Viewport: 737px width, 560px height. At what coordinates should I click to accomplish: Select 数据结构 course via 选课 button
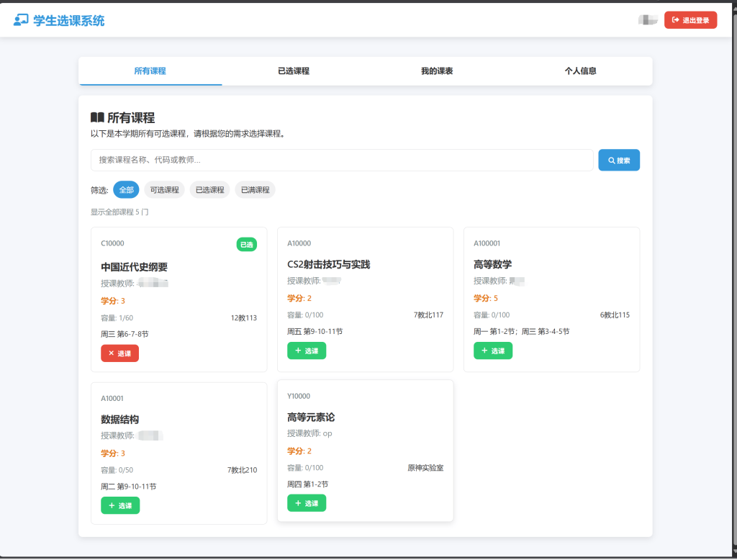pos(119,506)
